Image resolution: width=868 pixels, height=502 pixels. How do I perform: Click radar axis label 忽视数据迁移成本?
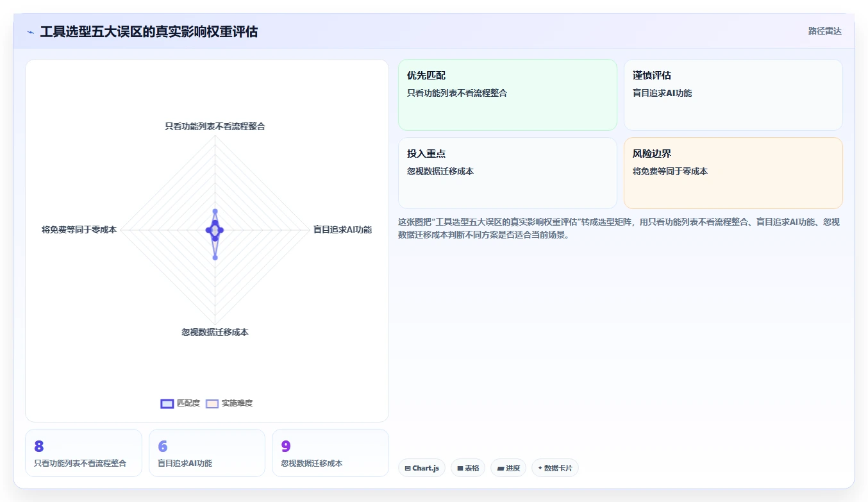[x=215, y=332]
